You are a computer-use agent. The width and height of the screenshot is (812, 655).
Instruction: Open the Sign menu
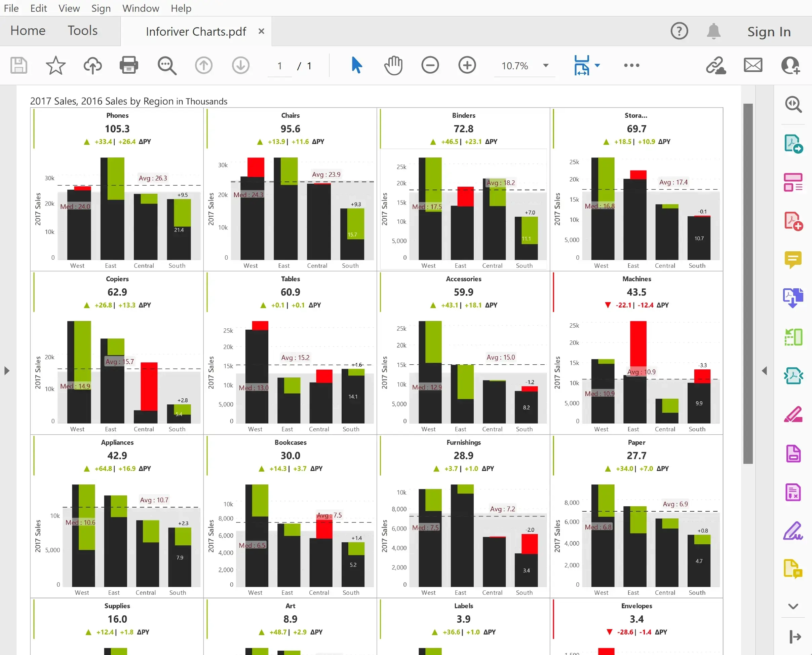pos(101,8)
